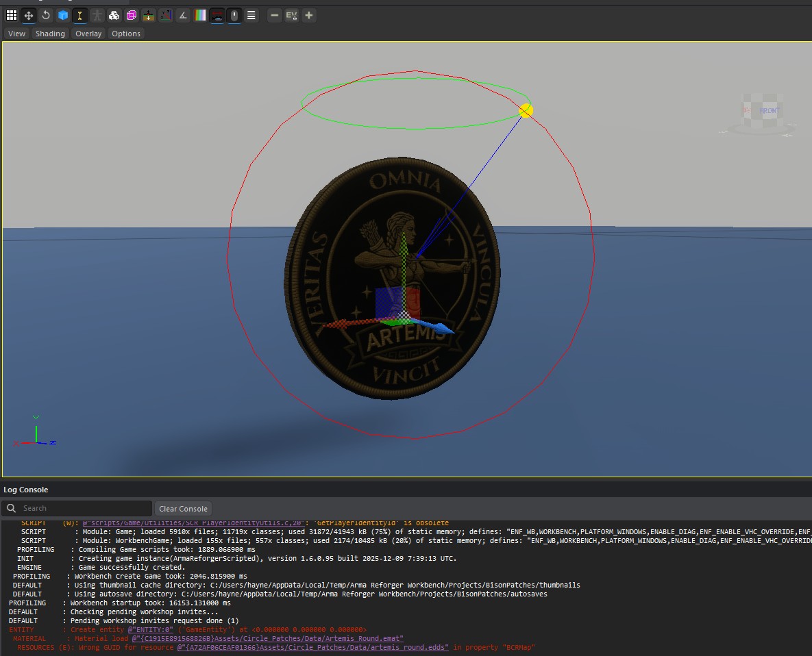Toggle the mouse control icon
812x656 pixels.
click(x=234, y=15)
